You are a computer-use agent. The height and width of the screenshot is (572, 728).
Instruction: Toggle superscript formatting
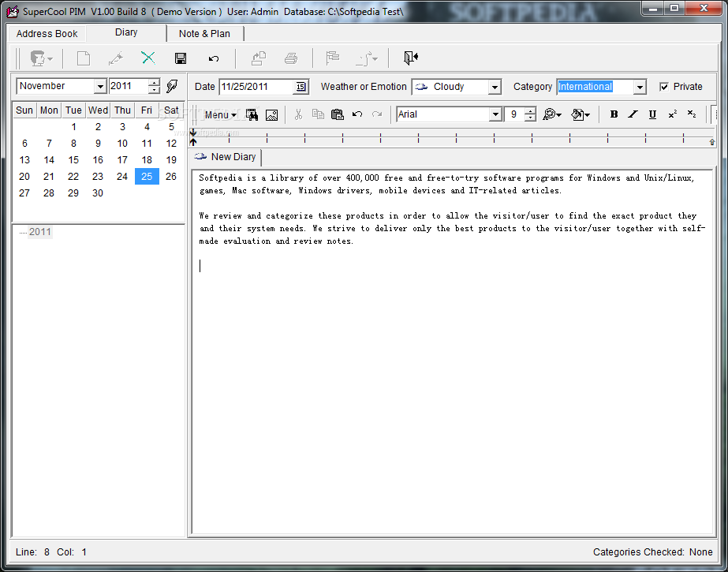pyautogui.click(x=672, y=114)
